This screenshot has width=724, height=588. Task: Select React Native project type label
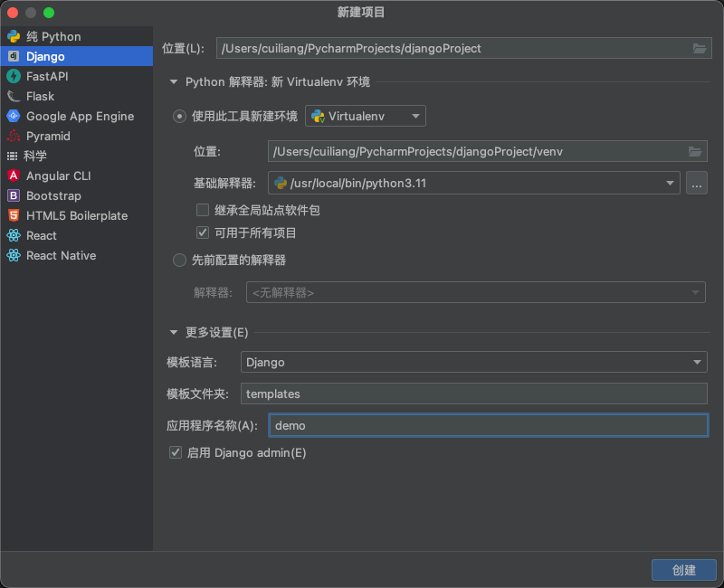click(x=61, y=255)
